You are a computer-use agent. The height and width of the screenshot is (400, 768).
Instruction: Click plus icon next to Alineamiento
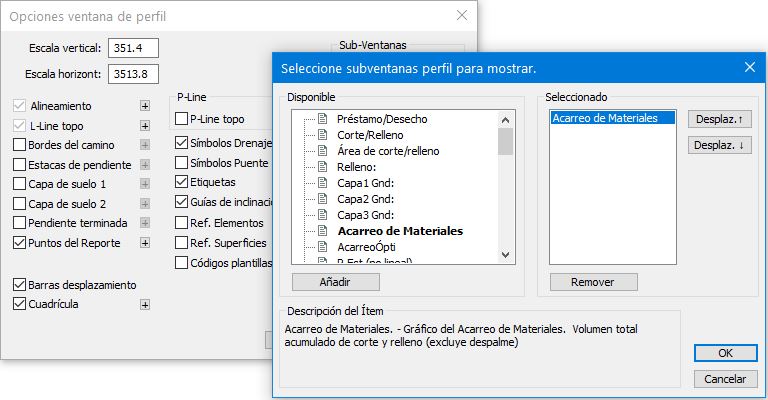coord(144,106)
